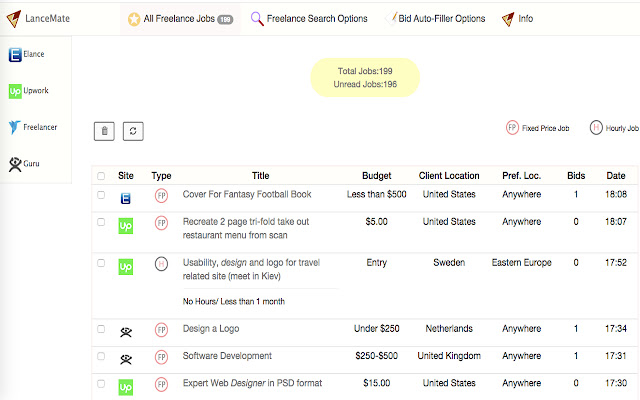The width and height of the screenshot is (640, 400).
Task: Click the Elance site icon in sidebar
Action: (15, 55)
